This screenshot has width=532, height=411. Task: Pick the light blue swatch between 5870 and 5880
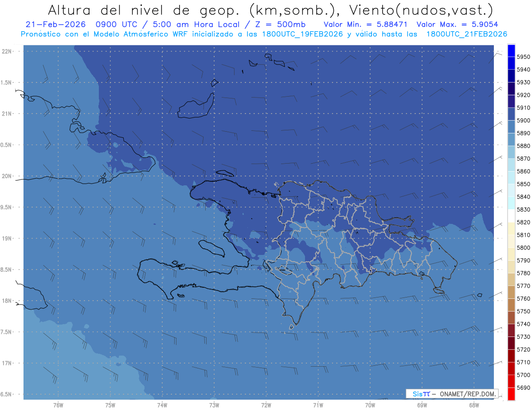pyautogui.click(x=511, y=152)
